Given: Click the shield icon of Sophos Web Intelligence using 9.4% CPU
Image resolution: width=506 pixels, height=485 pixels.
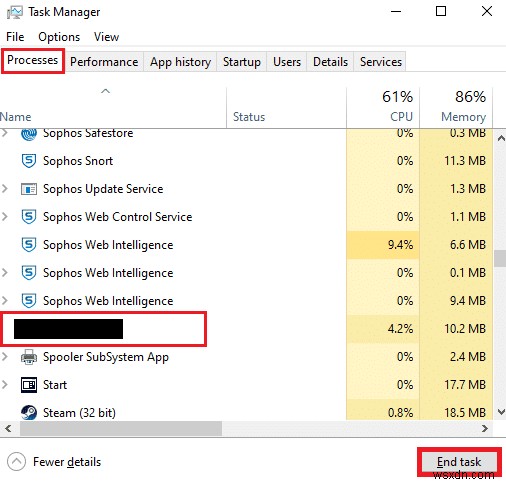Looking at the screenshot, I should 29,245.
